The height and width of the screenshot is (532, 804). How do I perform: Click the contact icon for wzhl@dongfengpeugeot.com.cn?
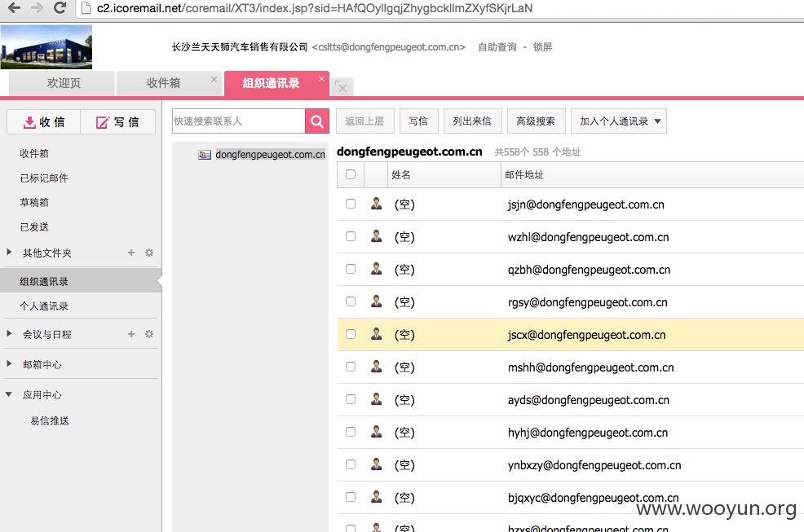(x=377, y=236)
